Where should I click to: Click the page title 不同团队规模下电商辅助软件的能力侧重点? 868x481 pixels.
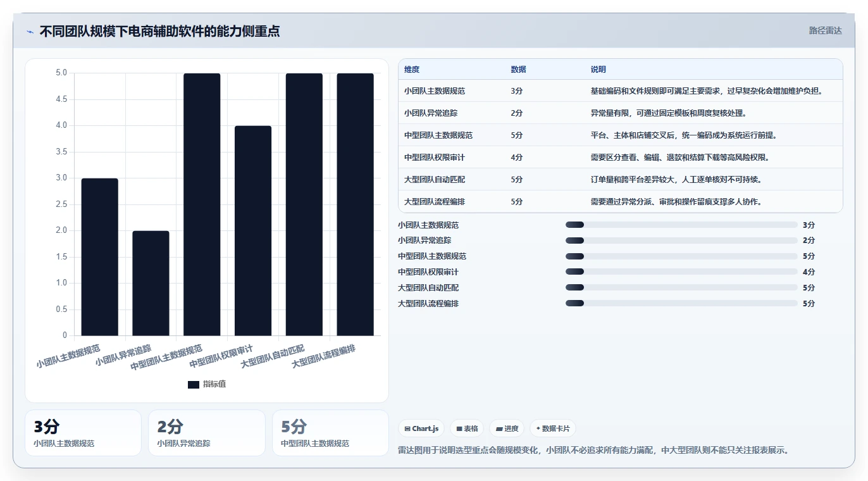(x=159, y=31)
